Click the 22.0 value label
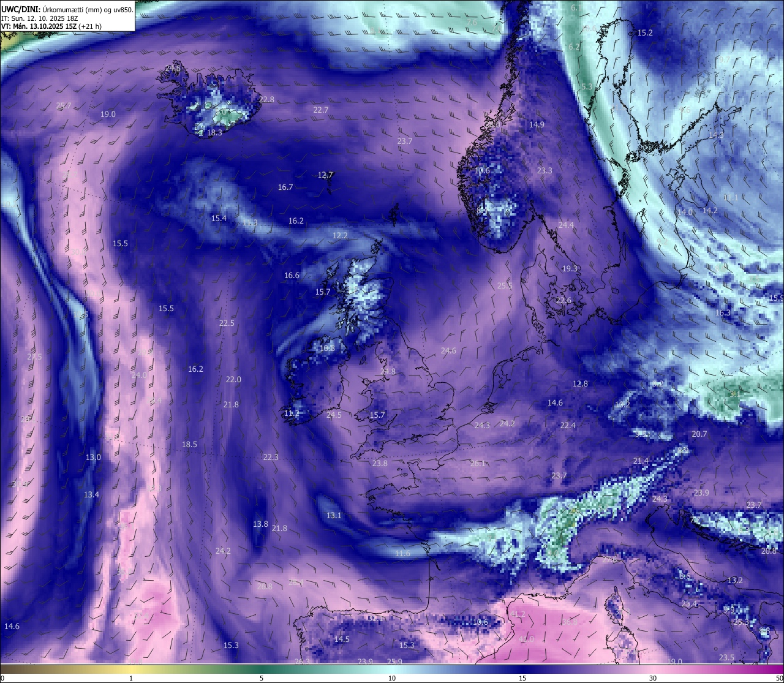Viewport: 784px width, 683px height. pos(233,379)
